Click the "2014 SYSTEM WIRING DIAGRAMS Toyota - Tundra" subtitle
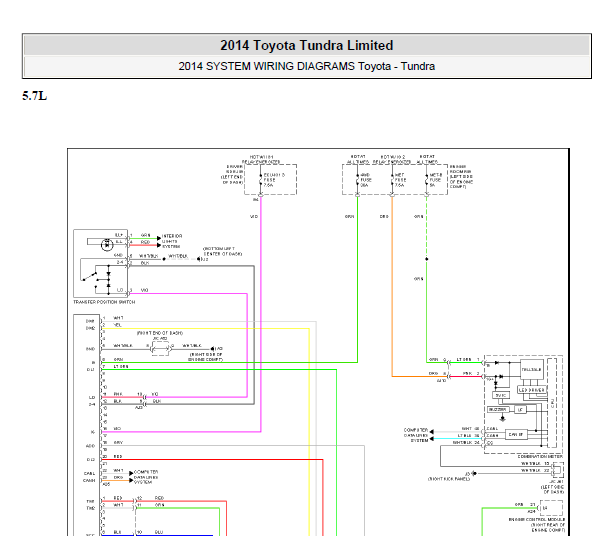608x536 pixels. (306, 66)
